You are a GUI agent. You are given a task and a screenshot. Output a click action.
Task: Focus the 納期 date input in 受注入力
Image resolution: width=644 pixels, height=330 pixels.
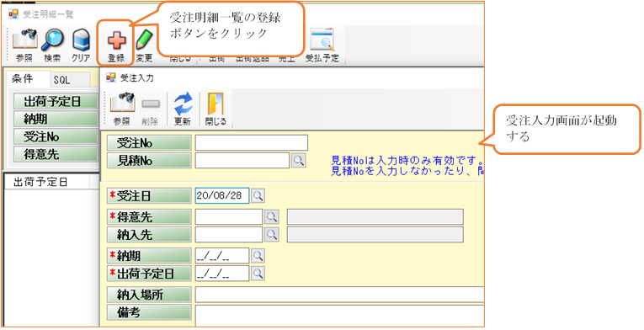point(222,256)
